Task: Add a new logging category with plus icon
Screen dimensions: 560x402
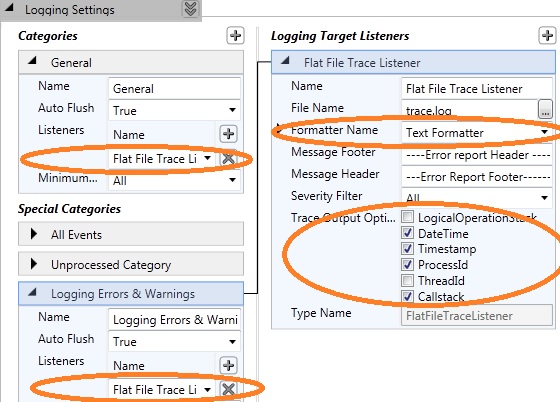Action: click(235, 36)
